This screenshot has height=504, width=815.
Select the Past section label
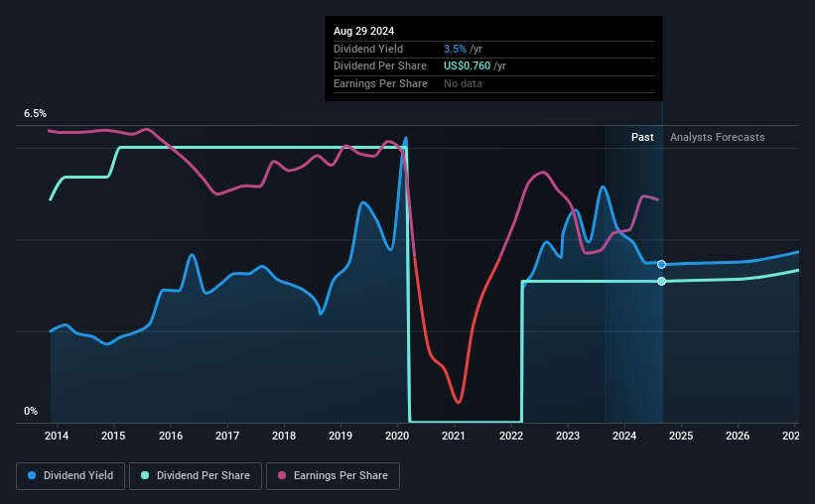(642, 137)
